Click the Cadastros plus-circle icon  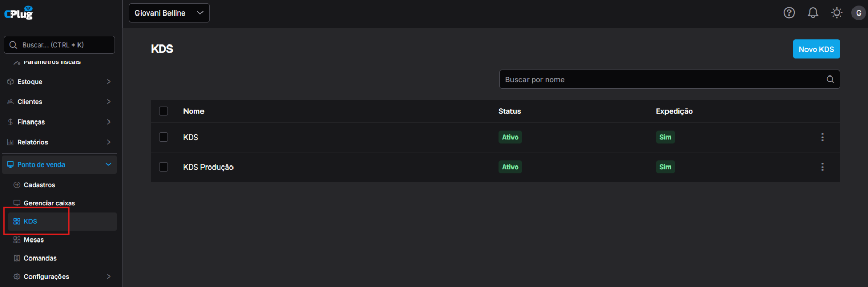17,185
